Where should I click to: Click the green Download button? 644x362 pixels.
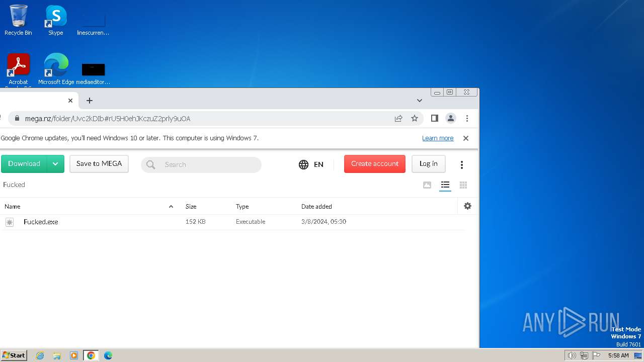coord(24,164)
